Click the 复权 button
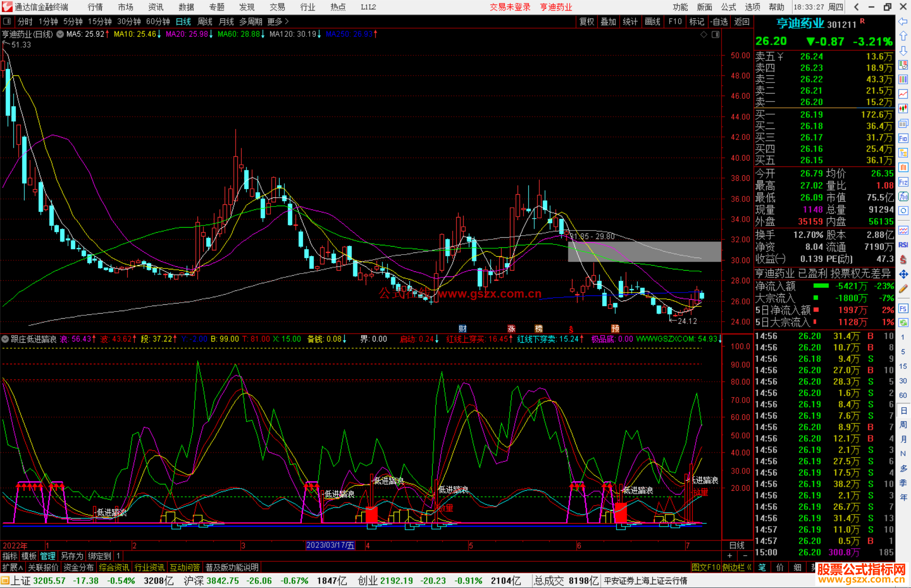Viewport: 911px width, 588px height. click(x=587, y=21)
